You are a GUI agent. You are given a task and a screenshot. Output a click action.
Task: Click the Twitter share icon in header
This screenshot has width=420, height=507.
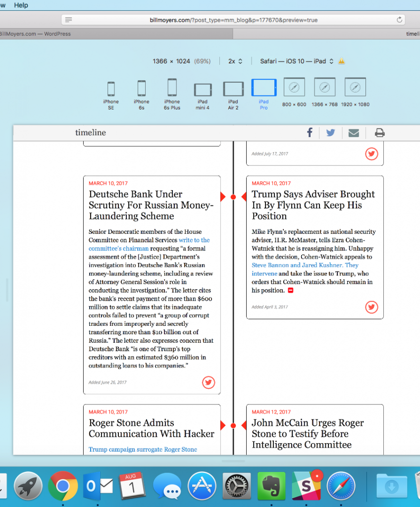[x=330, y=133]
